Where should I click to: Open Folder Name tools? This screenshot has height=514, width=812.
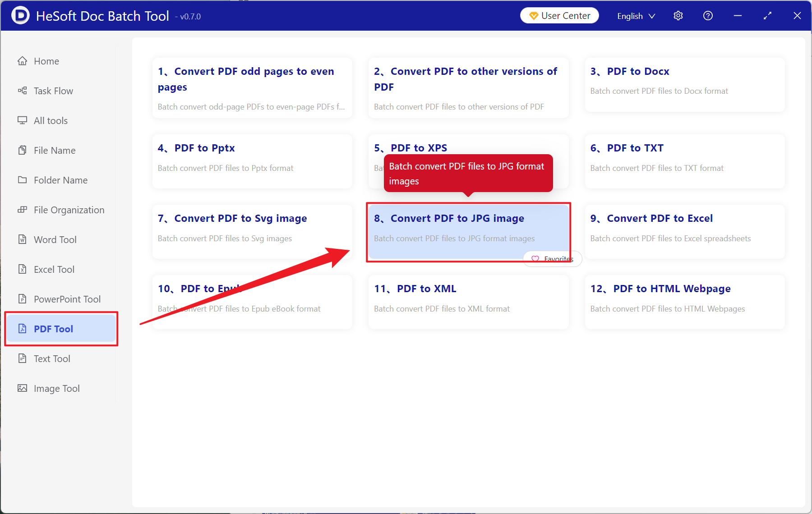click(x=60, y=180)
